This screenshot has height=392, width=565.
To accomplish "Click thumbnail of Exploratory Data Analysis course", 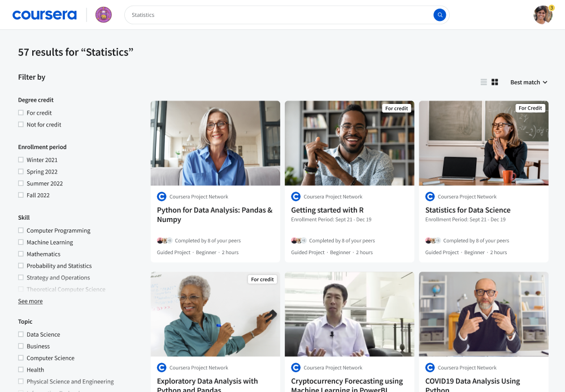I will coord(215,314).
